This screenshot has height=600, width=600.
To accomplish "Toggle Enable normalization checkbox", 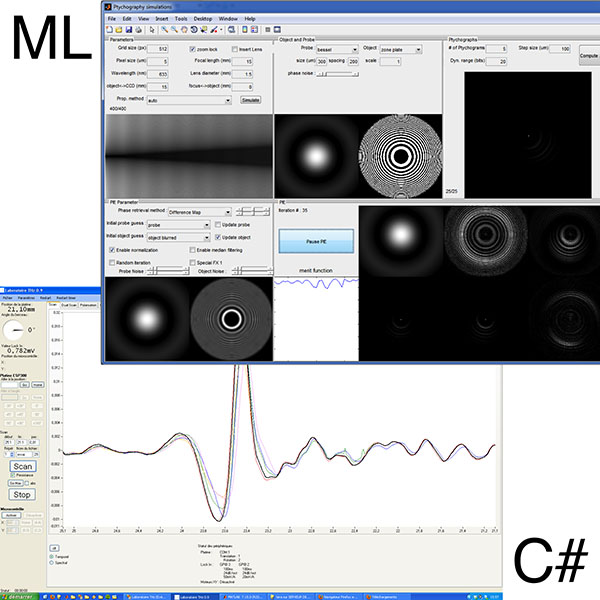I will 112,250.
